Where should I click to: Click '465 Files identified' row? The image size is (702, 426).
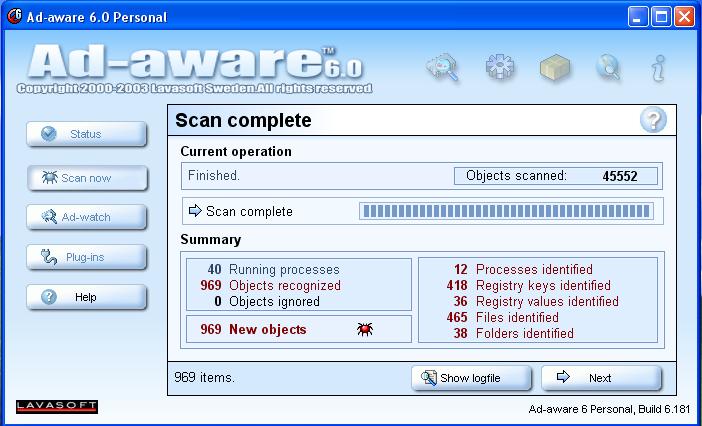(x=502, y=317)
